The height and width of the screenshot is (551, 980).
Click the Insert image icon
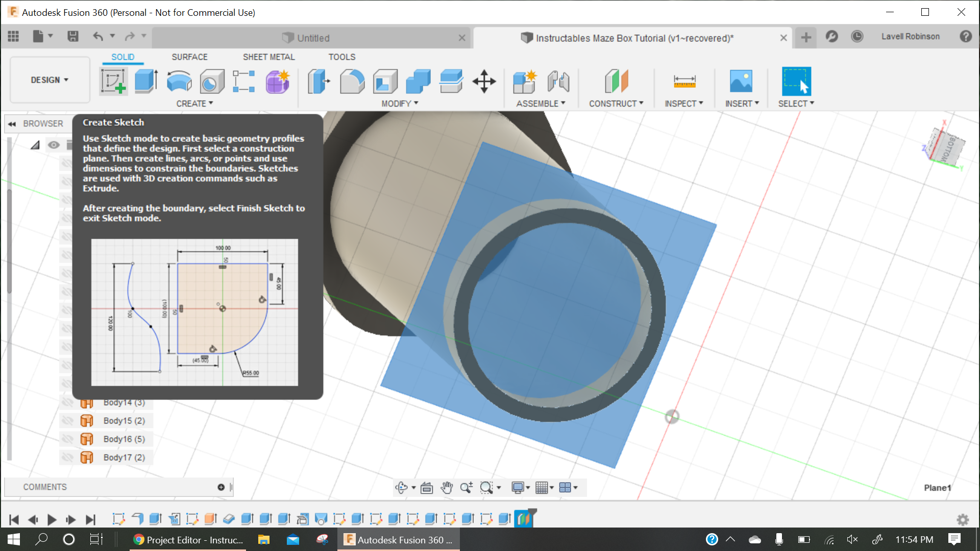(741, 82)
